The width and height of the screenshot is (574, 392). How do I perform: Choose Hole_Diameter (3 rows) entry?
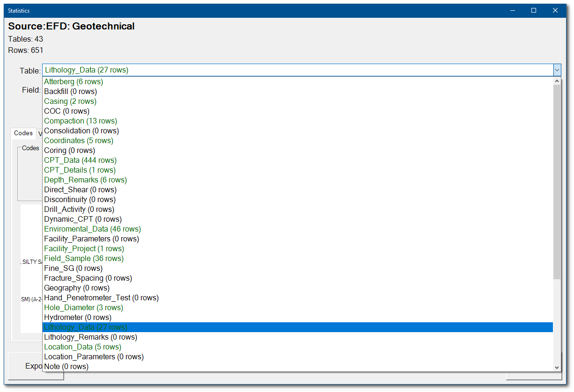[x=83, y=307]
